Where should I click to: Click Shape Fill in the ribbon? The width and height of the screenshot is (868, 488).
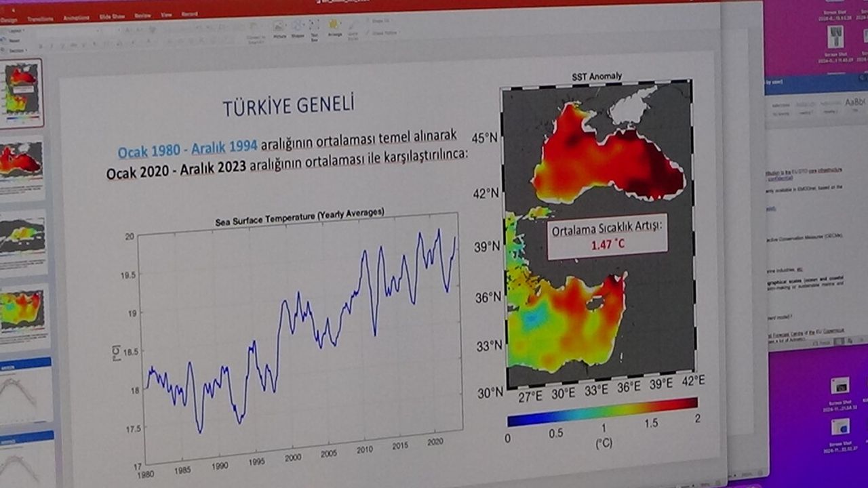(x=380, y=21)
